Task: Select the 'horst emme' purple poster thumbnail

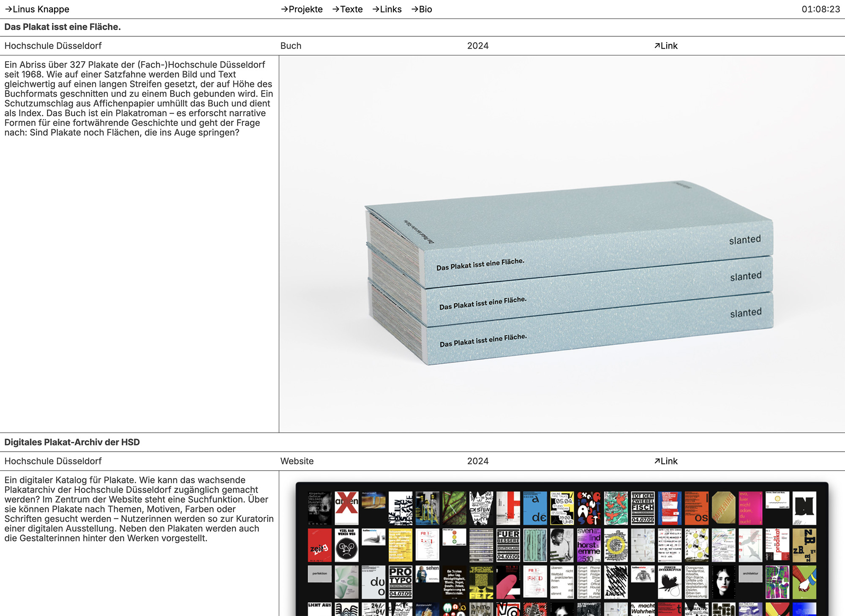Action: point(589,545)
